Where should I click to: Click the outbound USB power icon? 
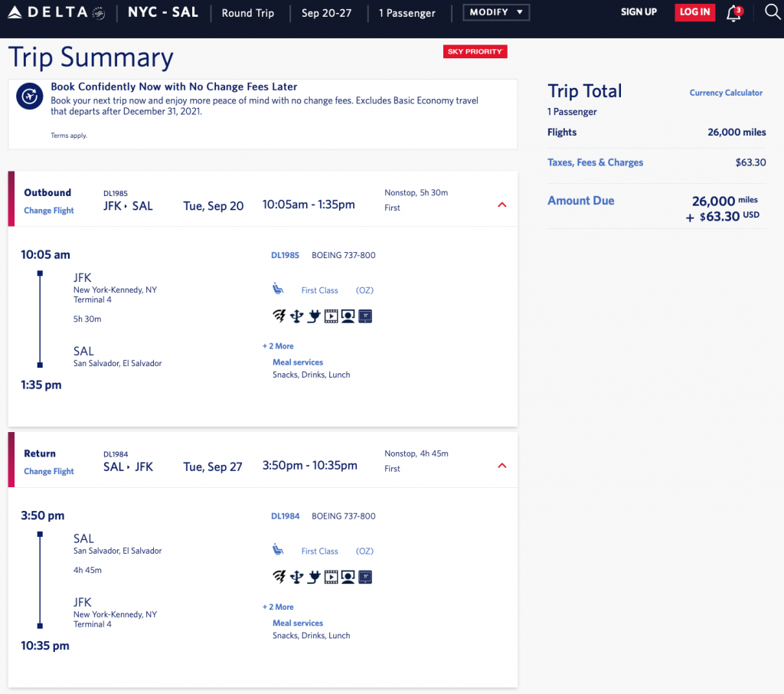296,316
